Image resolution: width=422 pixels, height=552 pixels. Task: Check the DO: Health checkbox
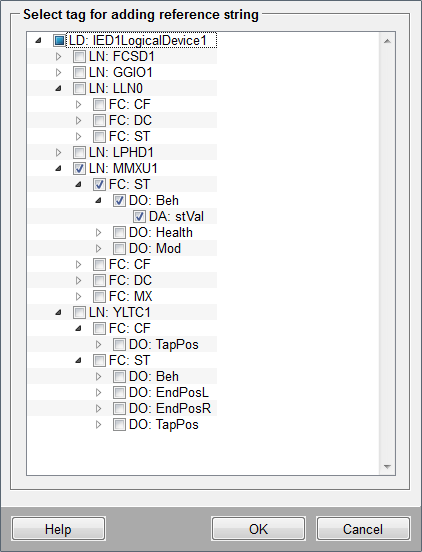point(119,232)
